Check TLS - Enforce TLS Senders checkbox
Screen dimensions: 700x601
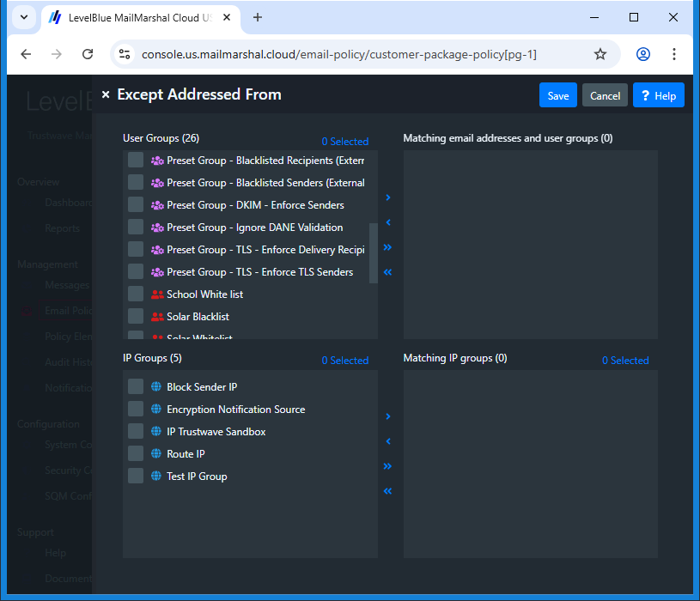coord(136,271)
